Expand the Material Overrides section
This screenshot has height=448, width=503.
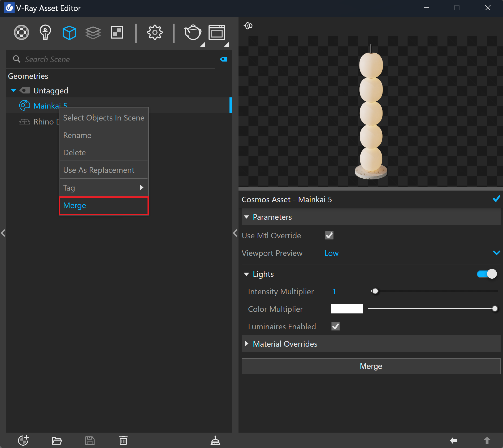coord(247,344)
